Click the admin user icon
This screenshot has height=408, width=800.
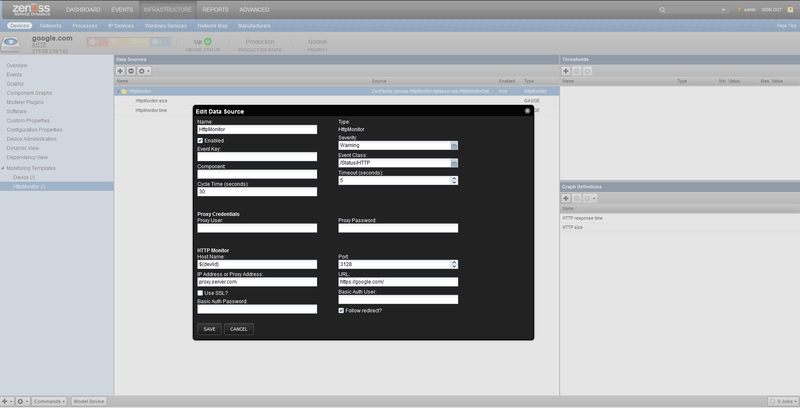(739, 10)
